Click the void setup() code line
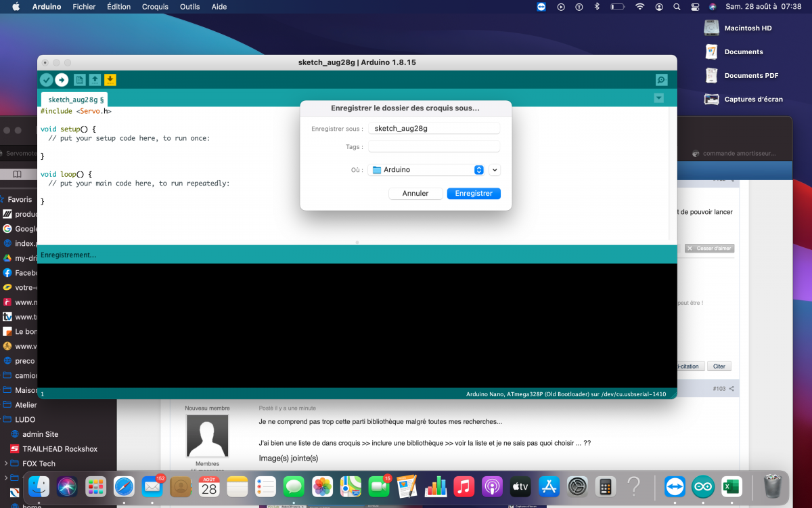 point(68,129)
